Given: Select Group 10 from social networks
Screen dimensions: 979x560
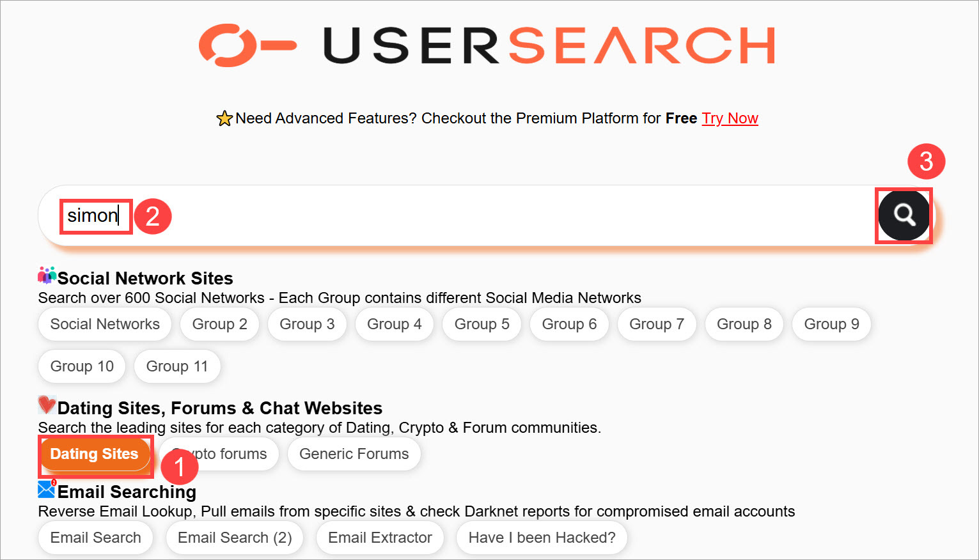Looking at the screenshot, I should pyautogui.click(x=81, y=366).
